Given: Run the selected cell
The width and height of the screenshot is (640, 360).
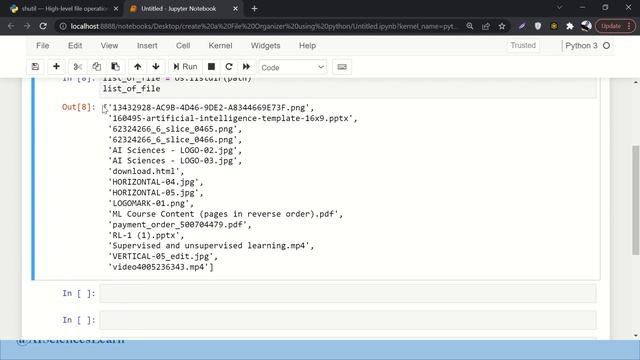Looking at the screenshot, I should click(x=185, y=67).
